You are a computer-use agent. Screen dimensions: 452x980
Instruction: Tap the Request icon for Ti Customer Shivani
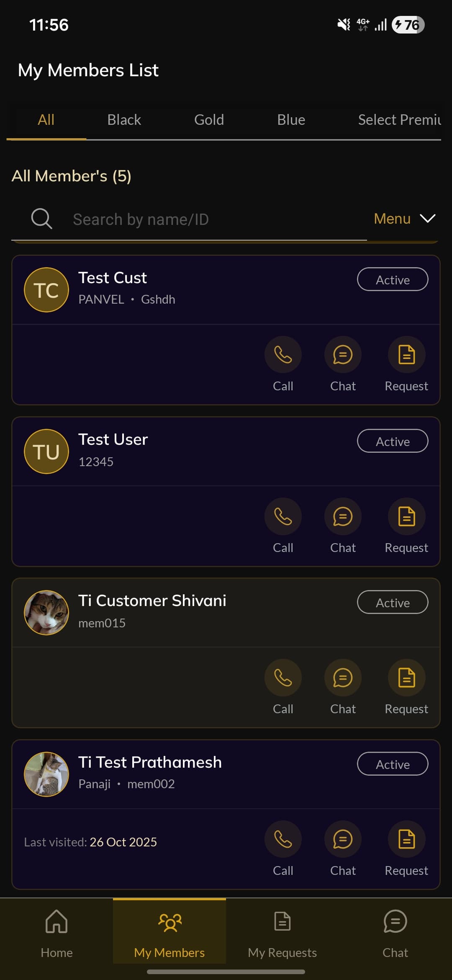(406, 678)
